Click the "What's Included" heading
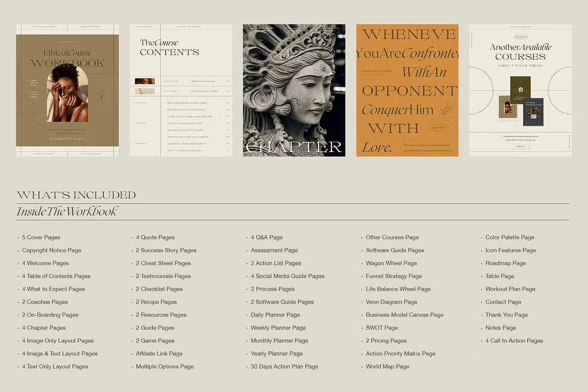 (x=76, y=195)
